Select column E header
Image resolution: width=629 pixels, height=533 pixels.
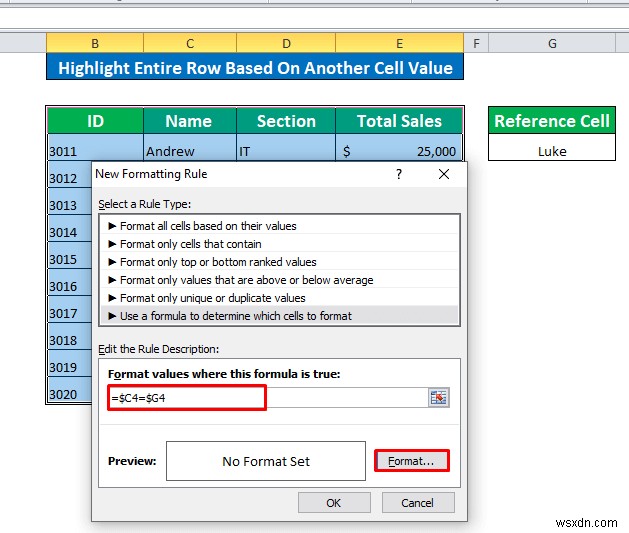click(x=400, y=43)
